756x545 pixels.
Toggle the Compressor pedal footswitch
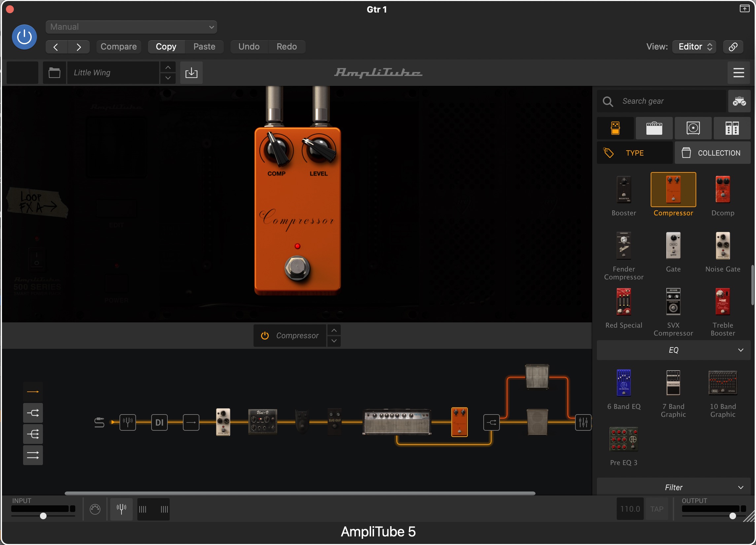(297, 268)
